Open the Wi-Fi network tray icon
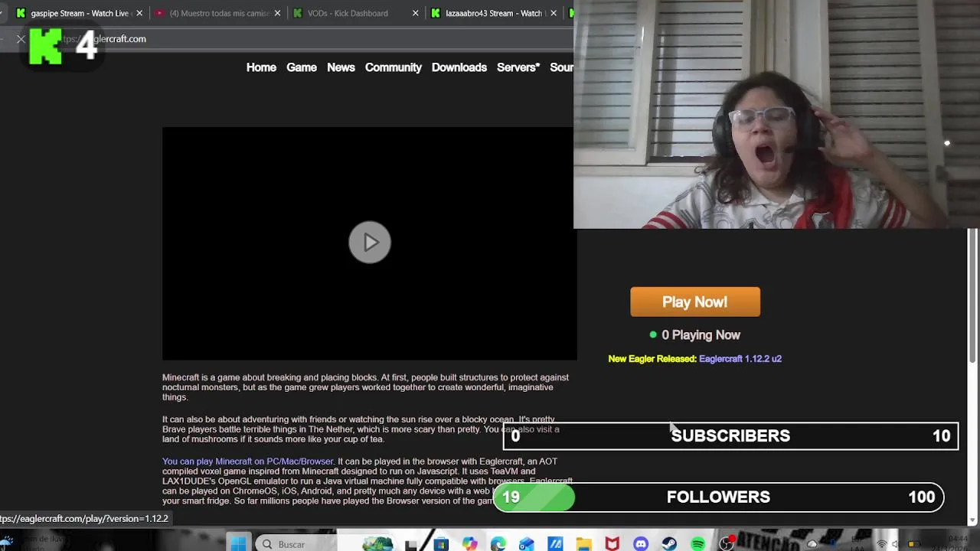 coord(882,544)
